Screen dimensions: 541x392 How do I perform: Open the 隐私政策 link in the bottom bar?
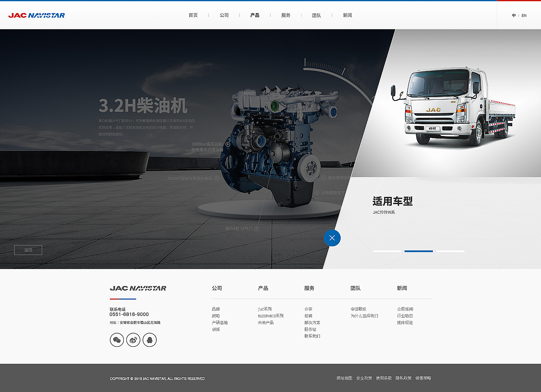(404, 378)
